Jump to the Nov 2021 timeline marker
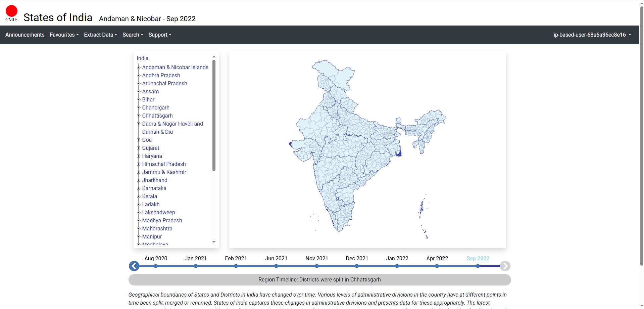The height and width of the screenshot is (309, 644). pos(316,266)
